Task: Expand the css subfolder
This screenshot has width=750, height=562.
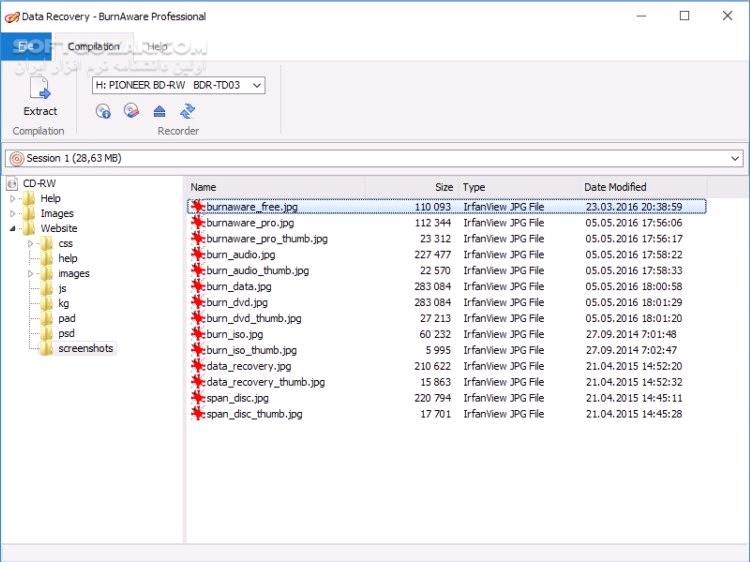Action: pyautogui.click(x=30, y=243)
